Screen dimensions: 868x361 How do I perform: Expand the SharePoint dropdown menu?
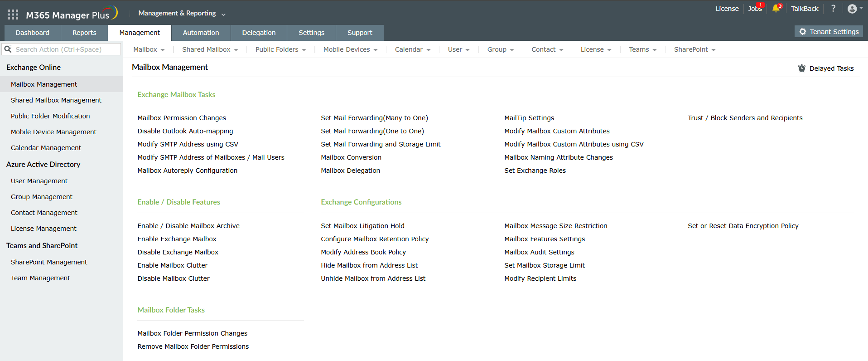(694, 49)
